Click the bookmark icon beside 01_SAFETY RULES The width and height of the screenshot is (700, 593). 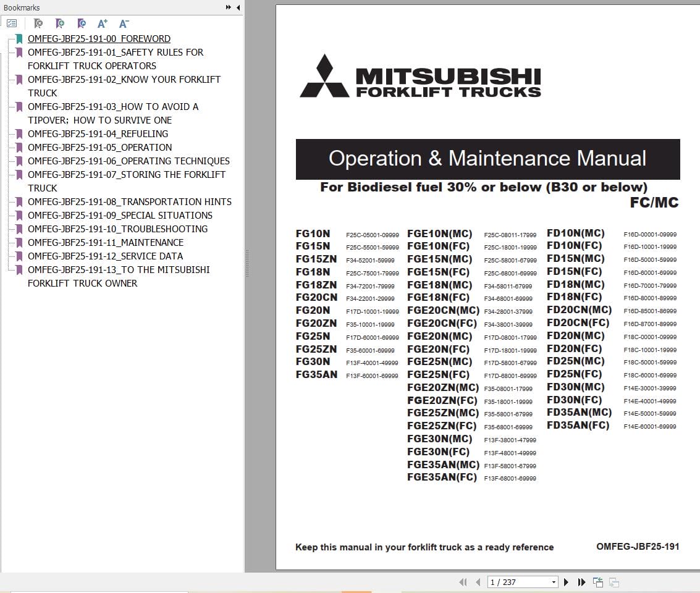[x=19, y=53]
